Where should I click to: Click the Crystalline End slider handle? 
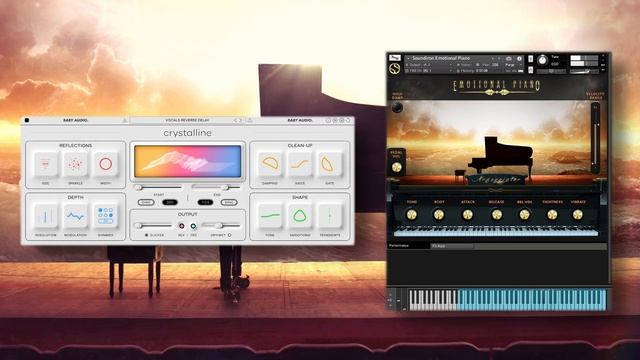(224, 187)
